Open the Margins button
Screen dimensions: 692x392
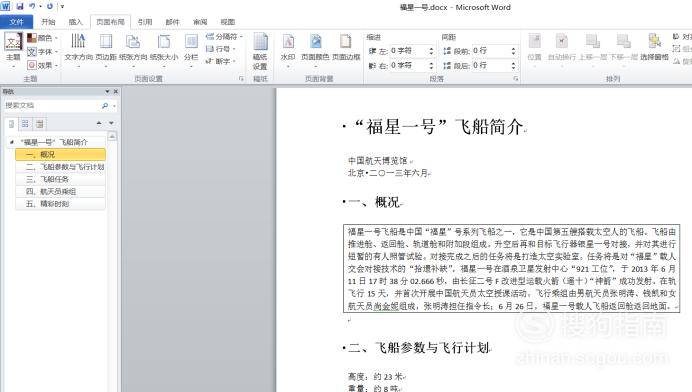pos(106,50)
